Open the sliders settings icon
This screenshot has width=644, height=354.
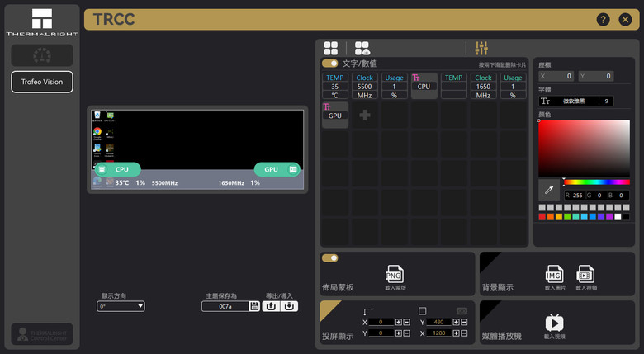(481, 48)
